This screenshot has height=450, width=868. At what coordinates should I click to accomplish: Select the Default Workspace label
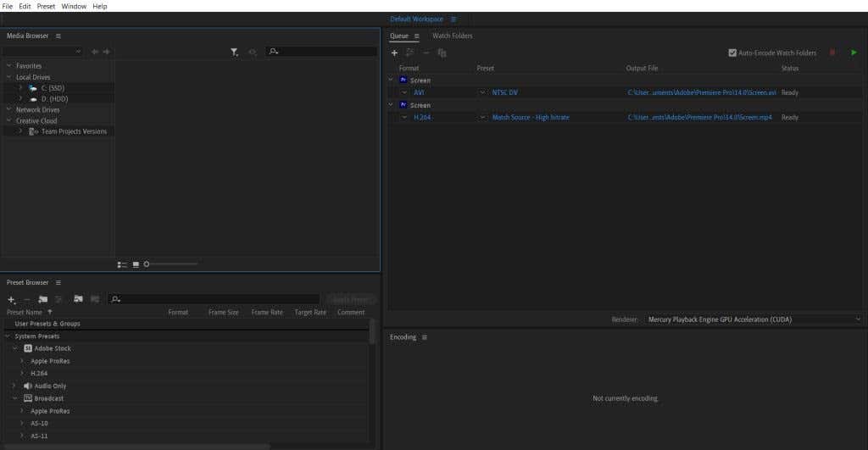click(x=416, y=19)
